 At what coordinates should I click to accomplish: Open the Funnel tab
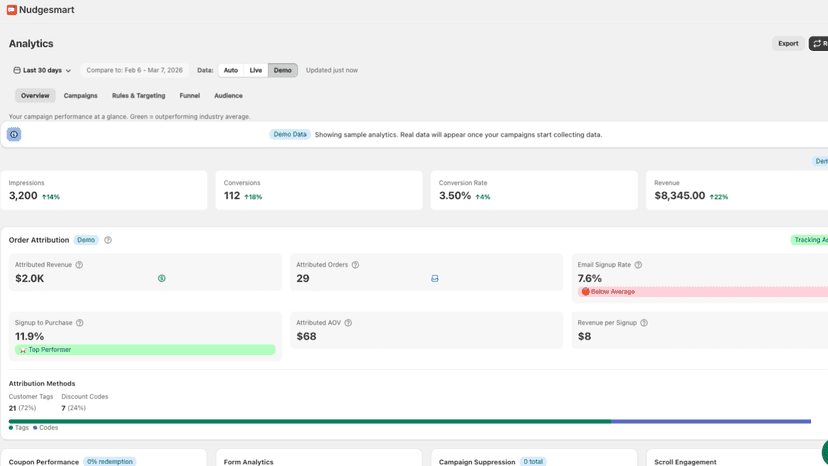pos(190,96)
